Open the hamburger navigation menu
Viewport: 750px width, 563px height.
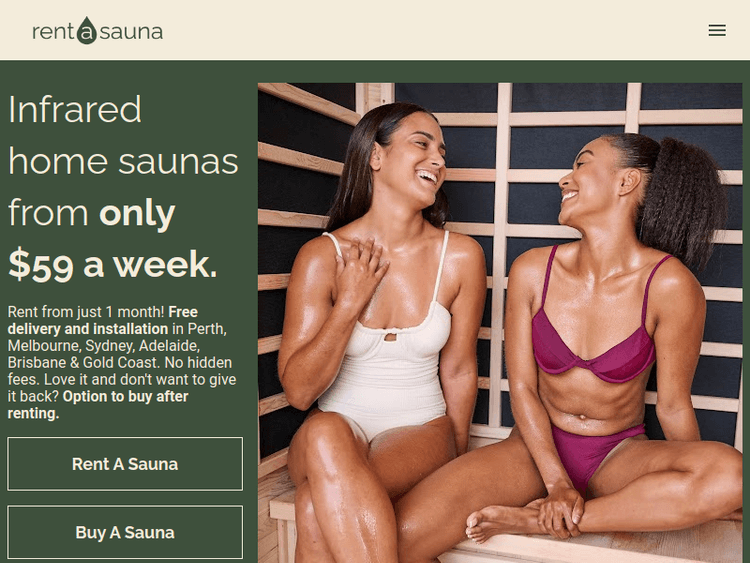[717, 31]
